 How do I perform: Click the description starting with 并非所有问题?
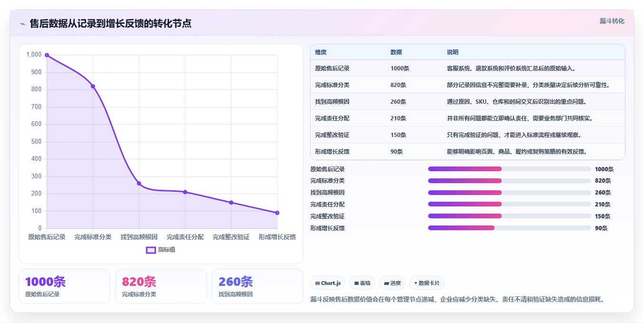[519, 118]
